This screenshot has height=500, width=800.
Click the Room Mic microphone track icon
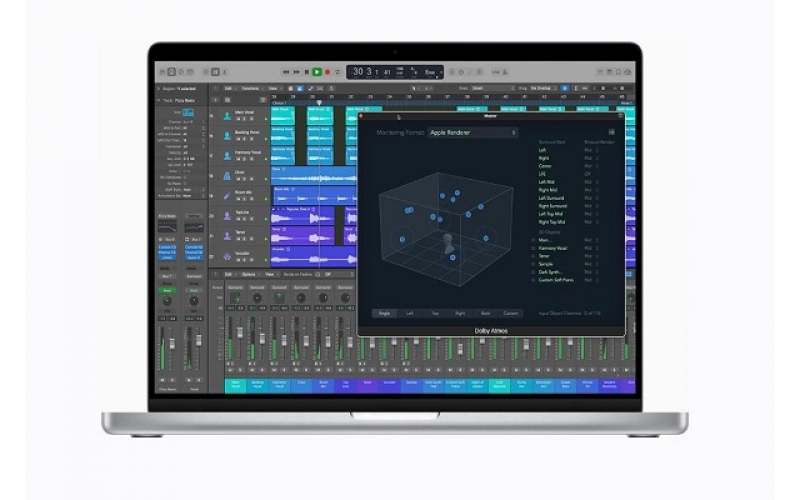coord(228,196)
